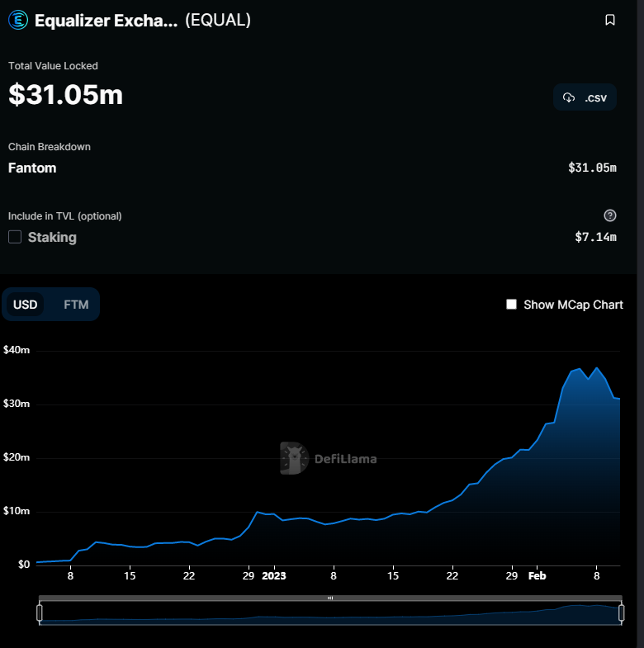
Task: Click the $10m y-axis label
Action: pos(17,511)
